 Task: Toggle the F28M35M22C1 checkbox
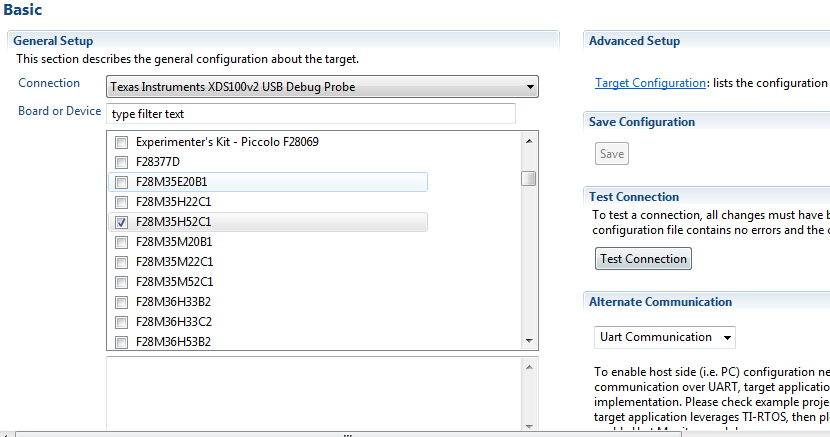click(121, 262)
